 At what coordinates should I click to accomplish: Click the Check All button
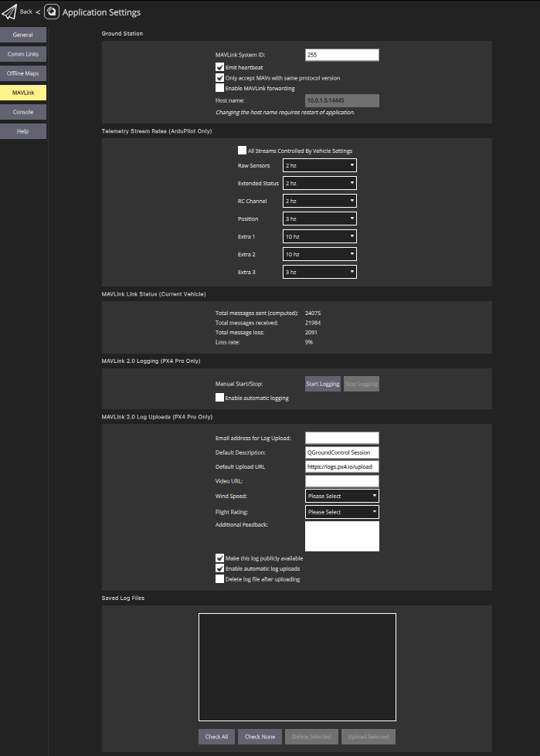pyautogui.click(x=216, y=737)
